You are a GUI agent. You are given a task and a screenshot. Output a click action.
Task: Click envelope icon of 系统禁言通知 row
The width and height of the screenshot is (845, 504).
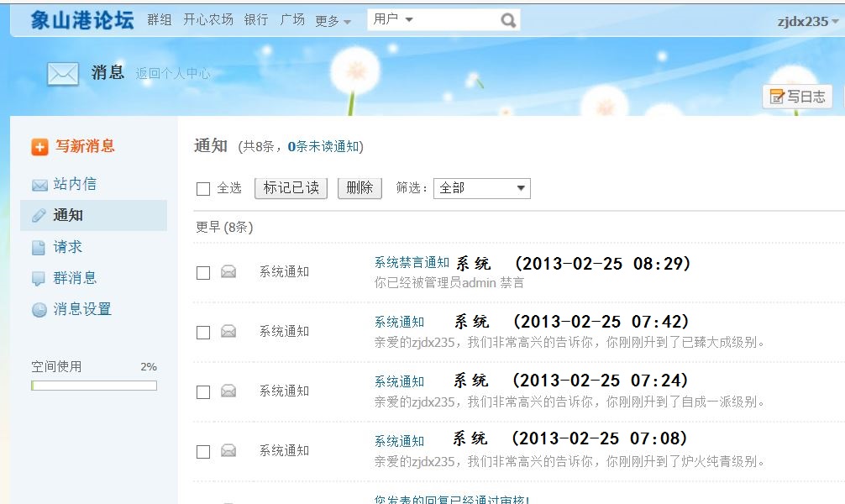point(228,272)
